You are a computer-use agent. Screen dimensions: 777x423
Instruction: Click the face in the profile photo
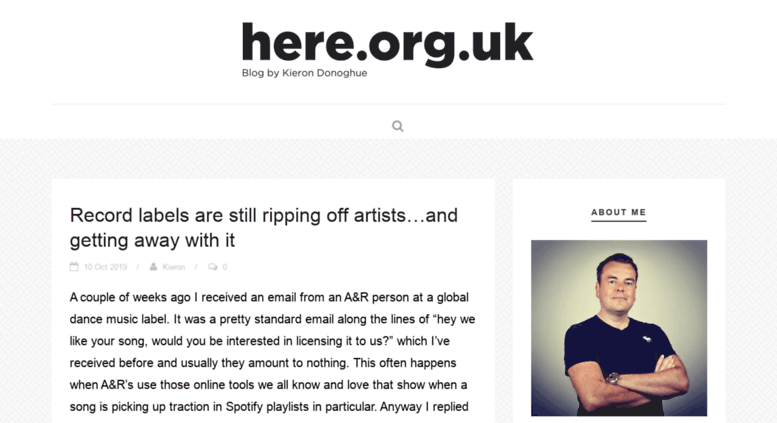pyautogui.click(x=617, y=280)
